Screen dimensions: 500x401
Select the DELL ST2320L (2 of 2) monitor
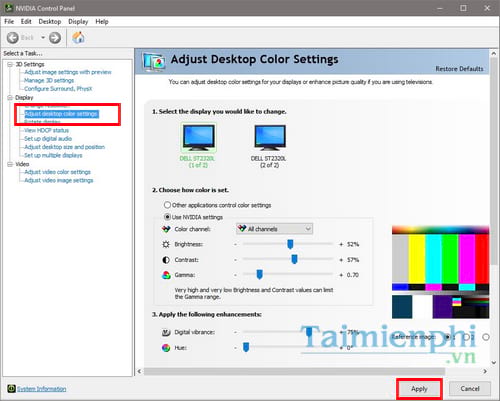pyautogui.click(x=269, y=146)
